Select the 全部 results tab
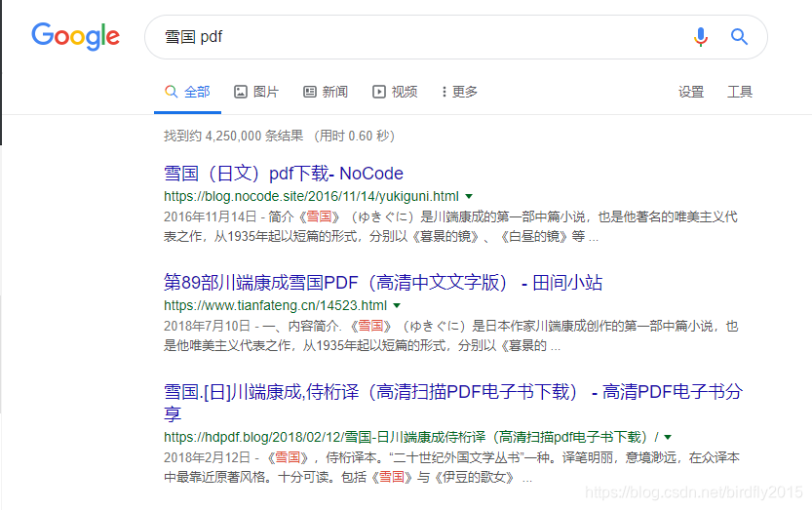The width and height of the screenshot is (812, 510). tap(187, 92)
